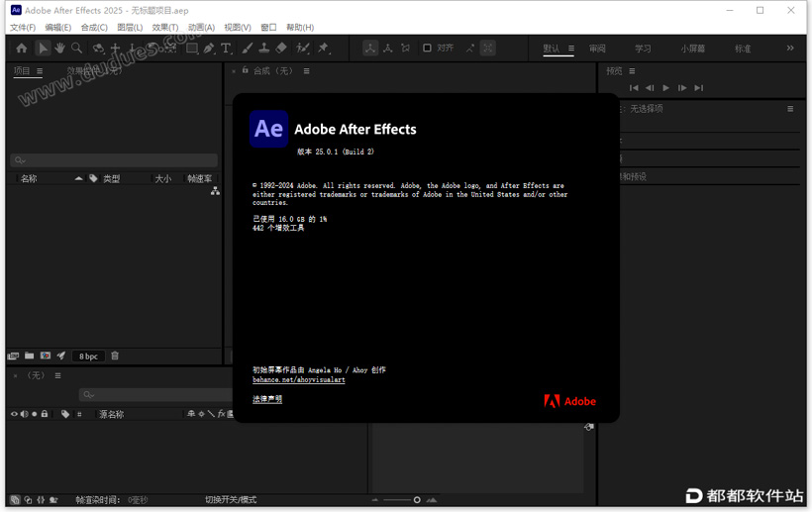The height and width of the screenshot is (512, 812).
Task: Sort by 名称 column arrow
Action: (x=78, y=178)
